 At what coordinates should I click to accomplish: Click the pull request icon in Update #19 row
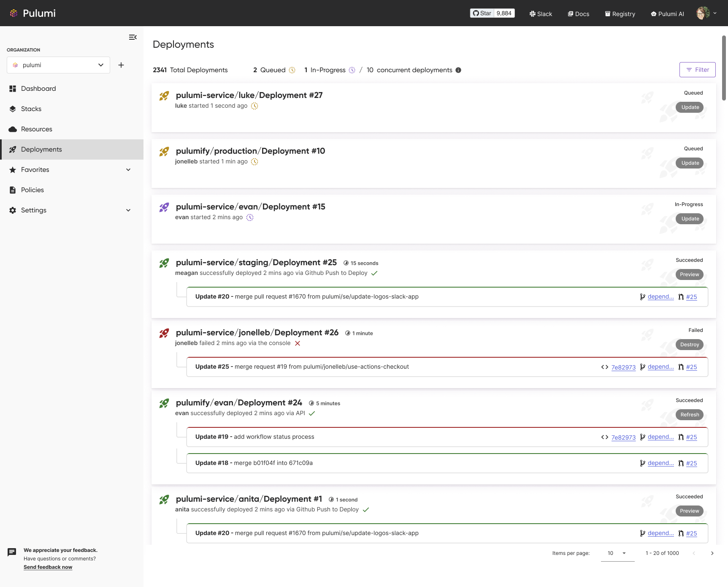pyautogui.click(x=681, y=437)
